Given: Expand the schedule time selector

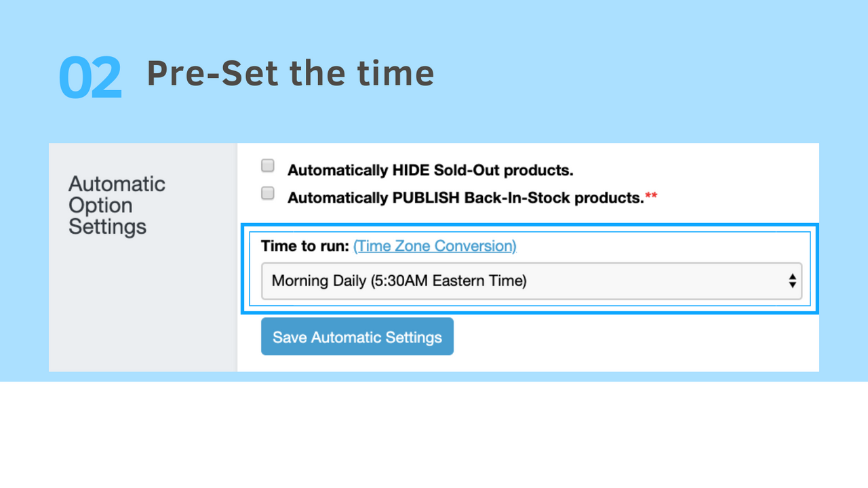Looking at the screenshot, I should click(532, 281).
